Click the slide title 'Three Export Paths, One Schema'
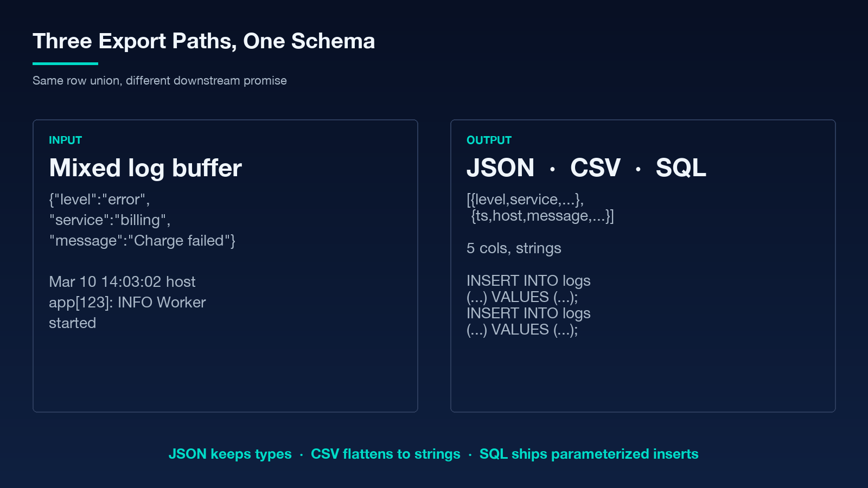868x488 pixels. click(203, 41)
